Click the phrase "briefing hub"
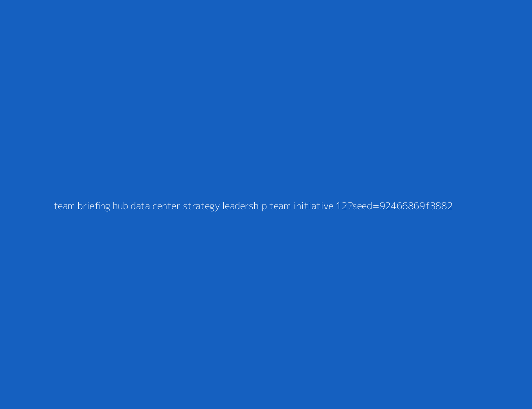This screenshot has width=532, height=409. [x=103, y=206]
